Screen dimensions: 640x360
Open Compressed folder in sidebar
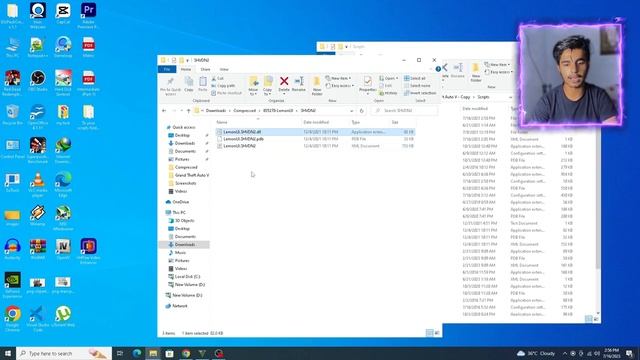click(186, 167)
